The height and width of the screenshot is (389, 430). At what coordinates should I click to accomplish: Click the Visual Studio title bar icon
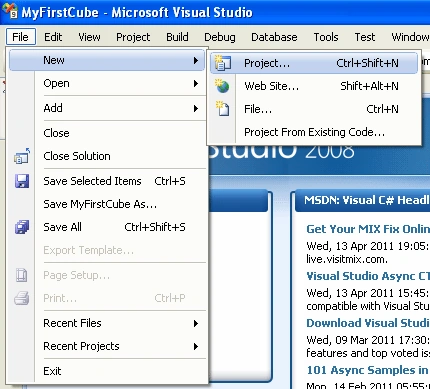click(10, 11)
